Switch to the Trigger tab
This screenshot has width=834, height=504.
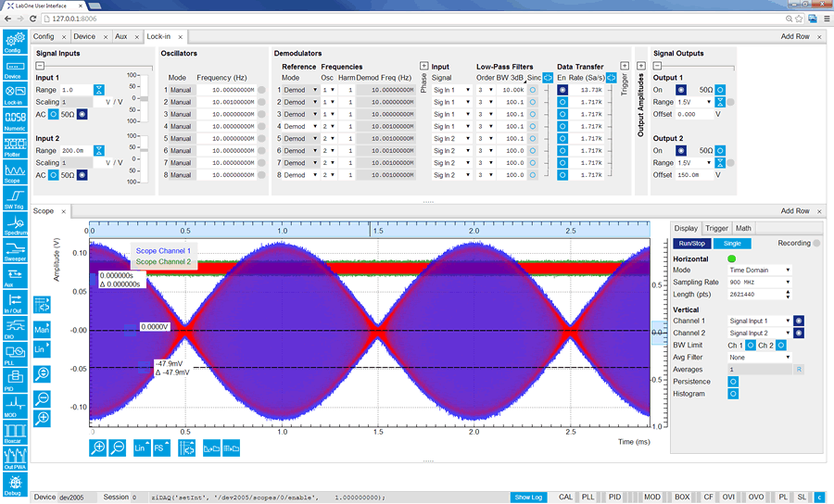point(716,228)
